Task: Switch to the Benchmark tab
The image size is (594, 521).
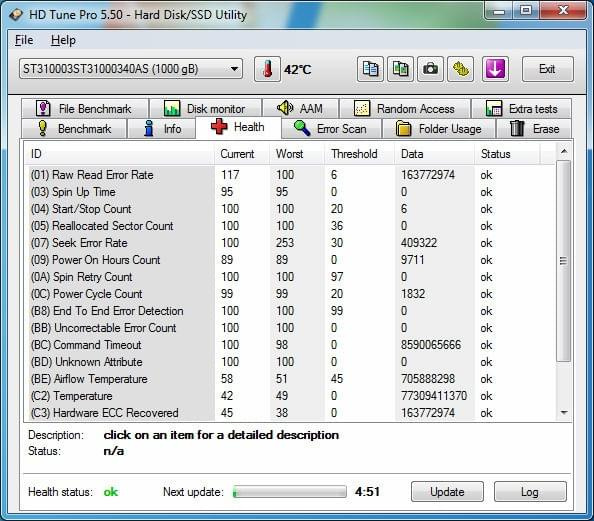Action: point(74,129)
